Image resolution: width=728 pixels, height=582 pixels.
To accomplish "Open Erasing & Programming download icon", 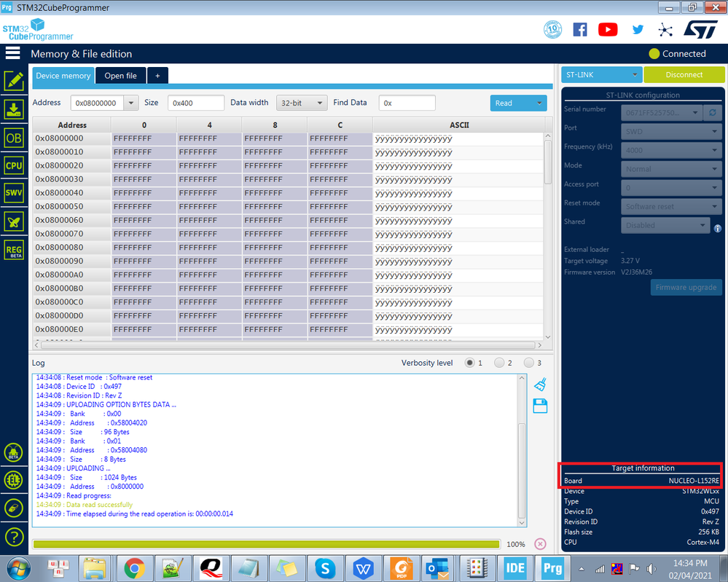I will pyautogui.click(x=14, y=109).
